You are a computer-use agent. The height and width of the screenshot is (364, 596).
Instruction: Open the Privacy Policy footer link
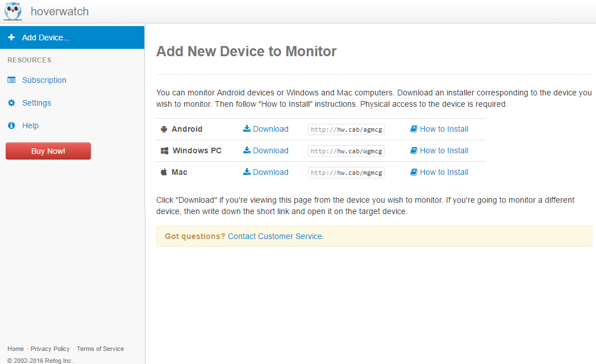point(50,349)
